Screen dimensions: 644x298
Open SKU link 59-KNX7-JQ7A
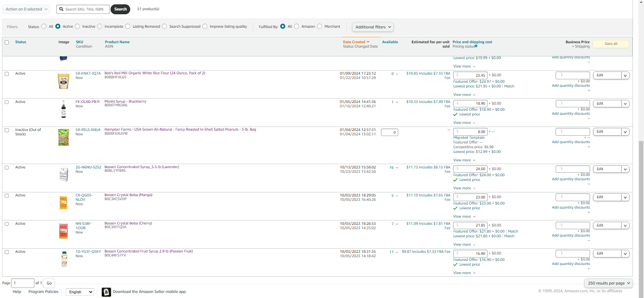(x=88, y=73)
